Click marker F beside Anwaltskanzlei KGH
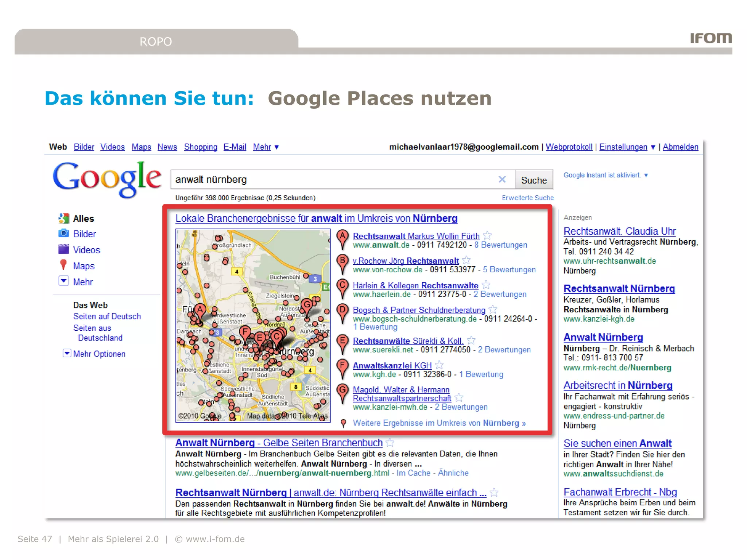The image size is (747, 560). tap(342, 369)
